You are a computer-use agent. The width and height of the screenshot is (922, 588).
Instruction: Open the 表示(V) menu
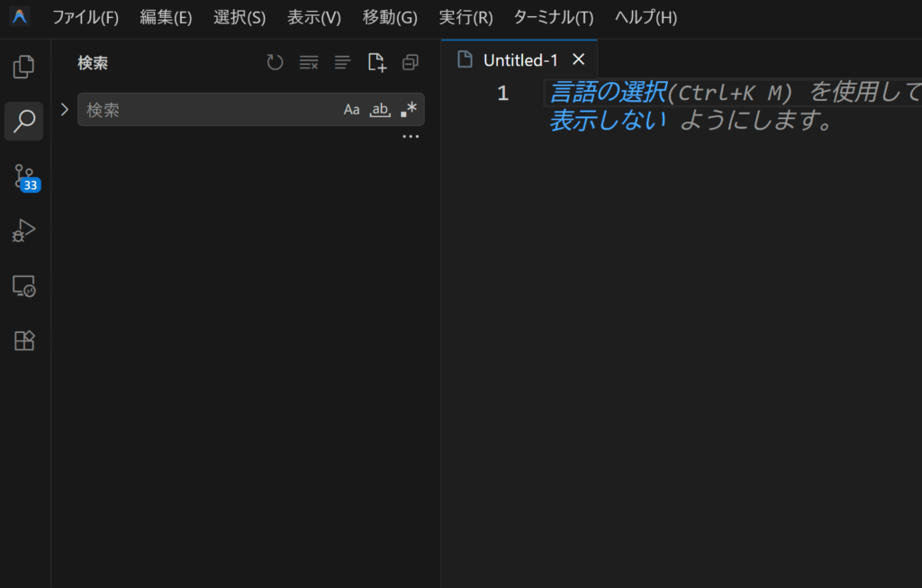314,17
